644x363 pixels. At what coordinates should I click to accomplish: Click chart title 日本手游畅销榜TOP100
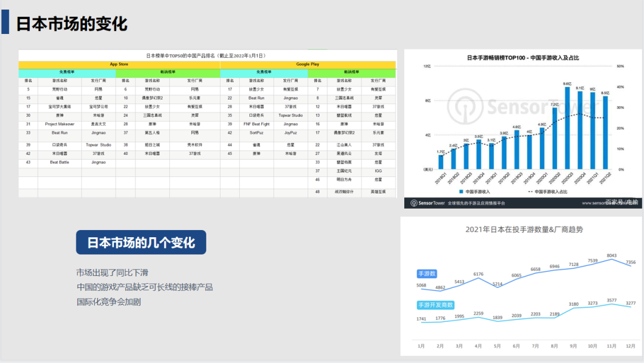click(522, 58)
